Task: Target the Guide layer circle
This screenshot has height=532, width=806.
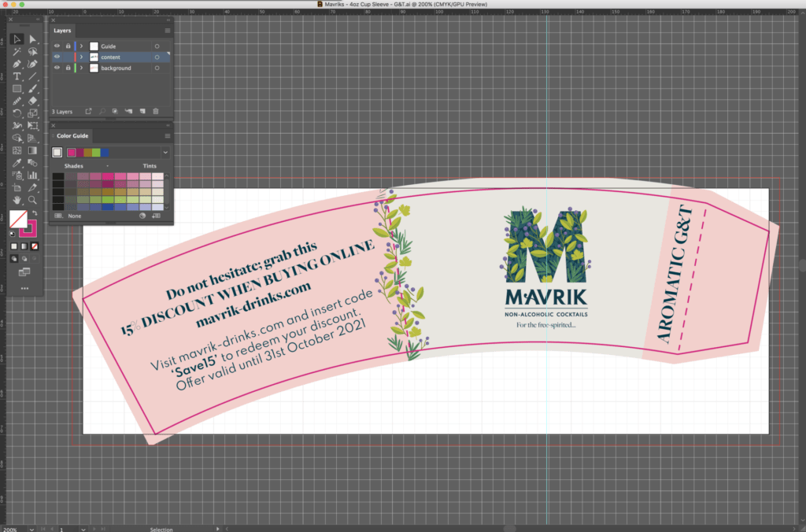Action: [x=157, y=46]
